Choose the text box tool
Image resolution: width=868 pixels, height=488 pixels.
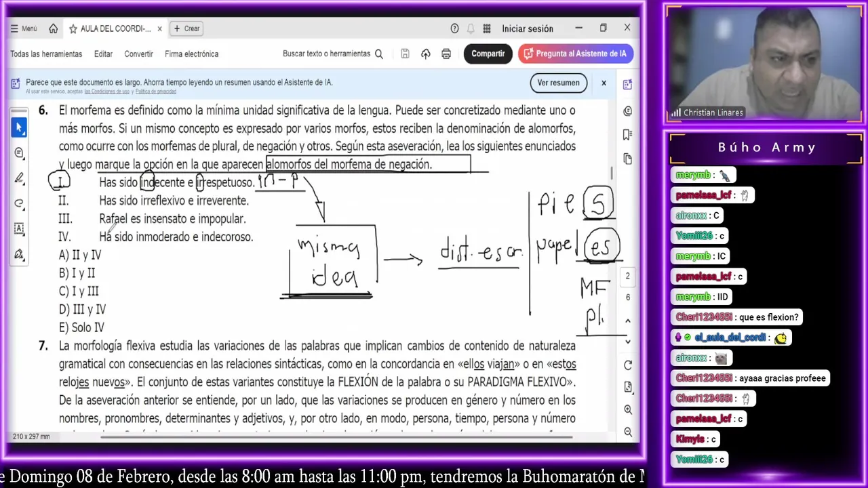(x=19, y=228)
